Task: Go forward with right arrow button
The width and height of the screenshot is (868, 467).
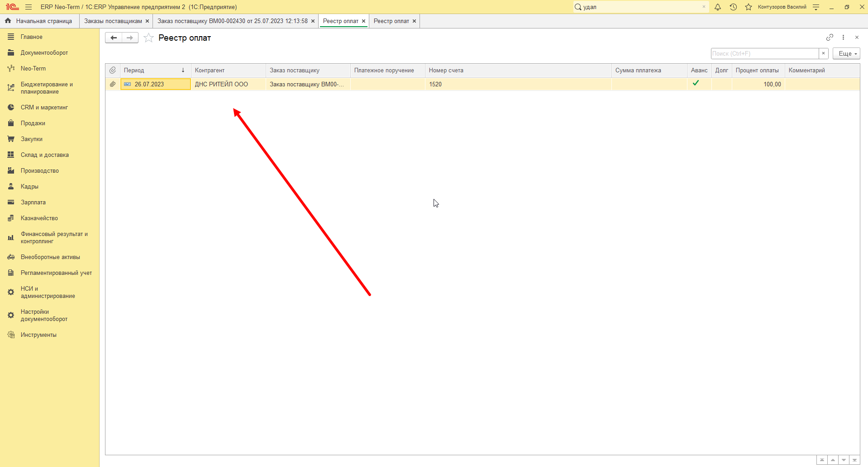Action: click(130, 38)
